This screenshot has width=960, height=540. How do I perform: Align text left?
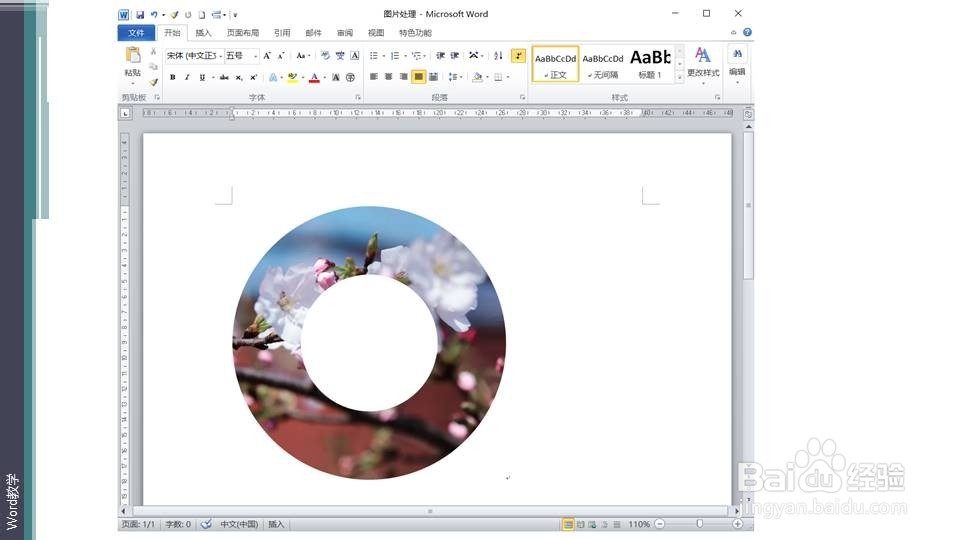pyautogui.click(x=373, y=77)
